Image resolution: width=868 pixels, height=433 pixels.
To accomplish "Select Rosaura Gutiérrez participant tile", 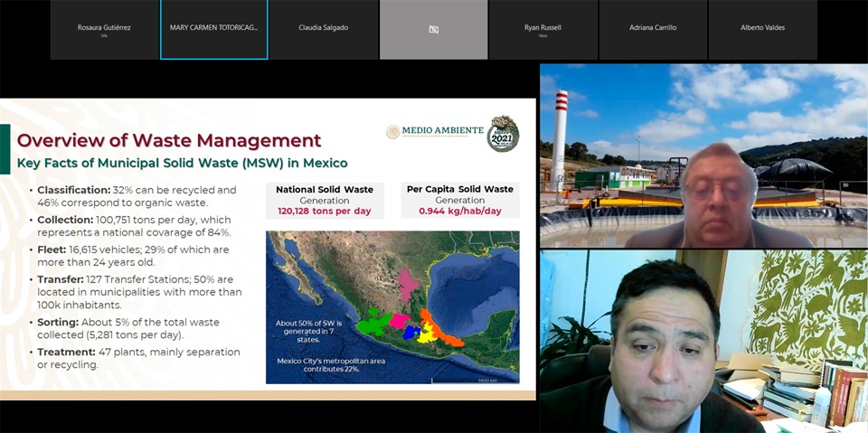I will coord(104,29).
